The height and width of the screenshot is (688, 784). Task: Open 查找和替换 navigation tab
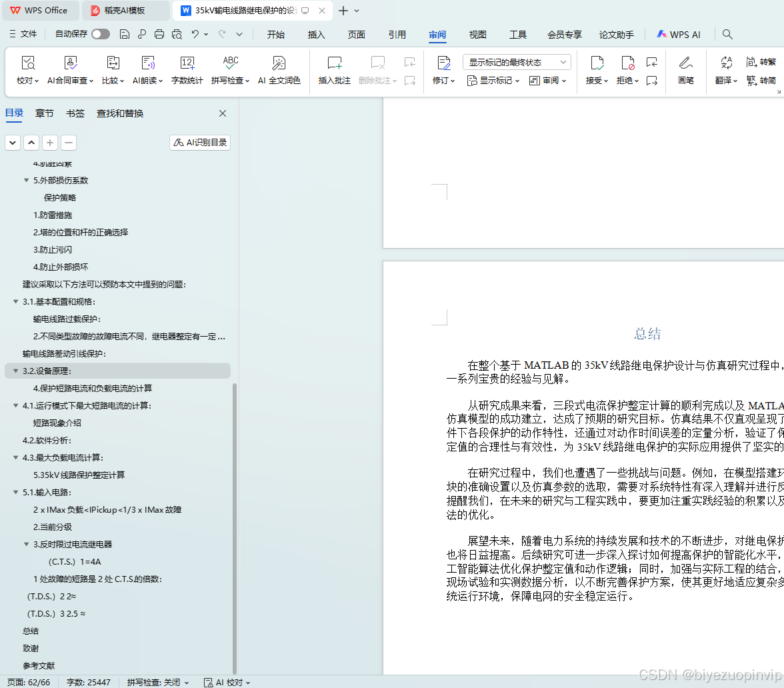click(x=120, y=113)
